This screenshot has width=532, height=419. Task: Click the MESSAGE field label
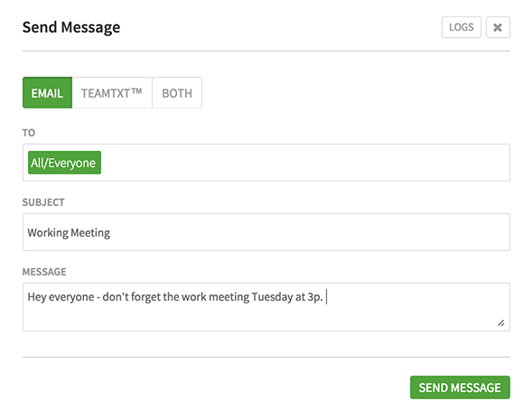tap(44, 272)
